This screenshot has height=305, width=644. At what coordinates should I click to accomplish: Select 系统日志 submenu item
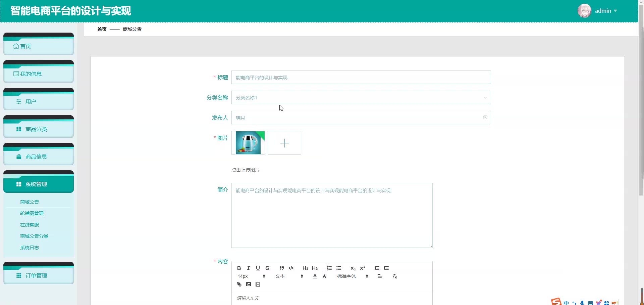[x=30, y=248]
